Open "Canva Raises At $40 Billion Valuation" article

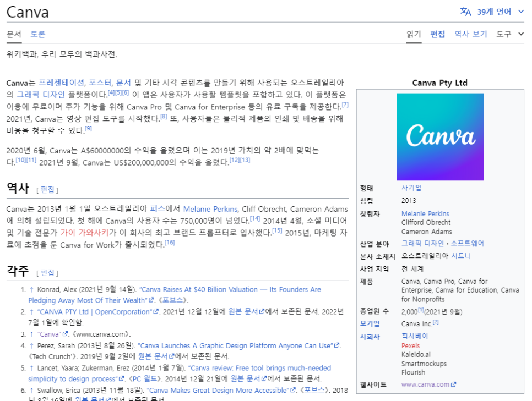tap(175, 295)
